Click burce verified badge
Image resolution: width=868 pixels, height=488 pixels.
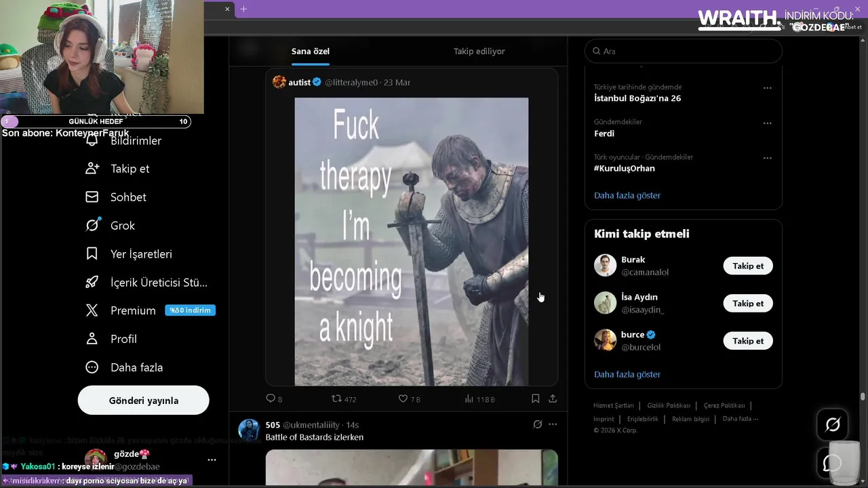point(651,335)
